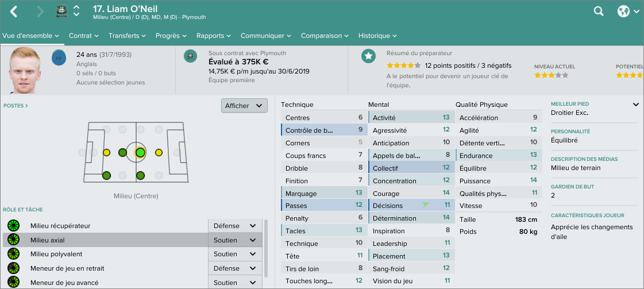
Task: Open the globe world menu
Action: pyautogui.click(x=623, y=11)
